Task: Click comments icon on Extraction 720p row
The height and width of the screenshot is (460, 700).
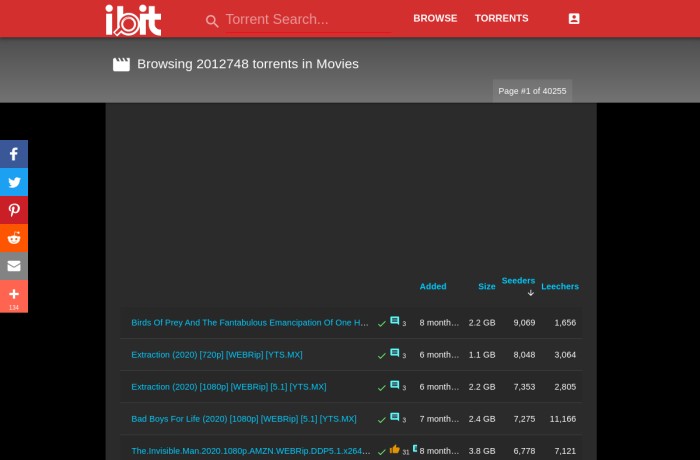Action: [x=395, y=353]
